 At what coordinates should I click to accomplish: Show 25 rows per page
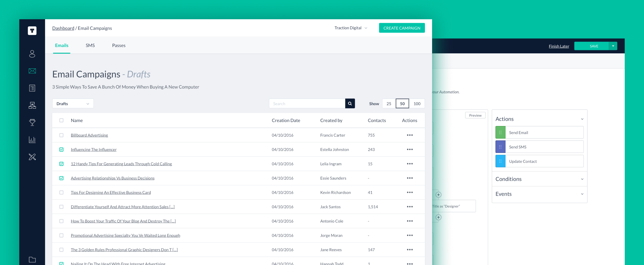389,104
